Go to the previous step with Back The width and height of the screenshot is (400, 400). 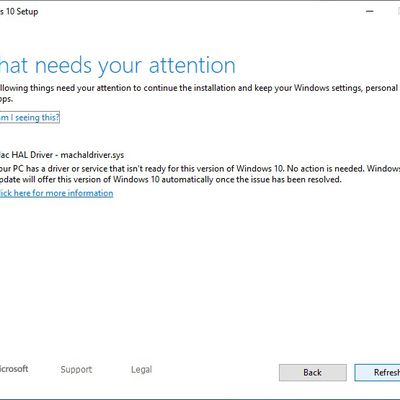[x=313, y=372]
